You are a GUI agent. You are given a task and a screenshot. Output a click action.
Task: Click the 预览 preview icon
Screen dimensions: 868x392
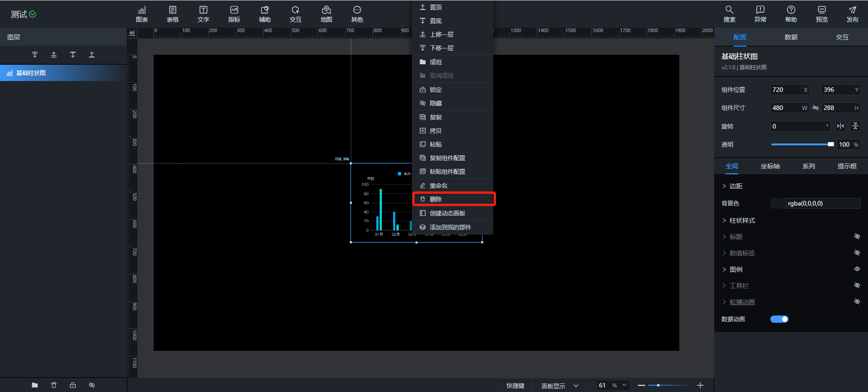[821, 14]
